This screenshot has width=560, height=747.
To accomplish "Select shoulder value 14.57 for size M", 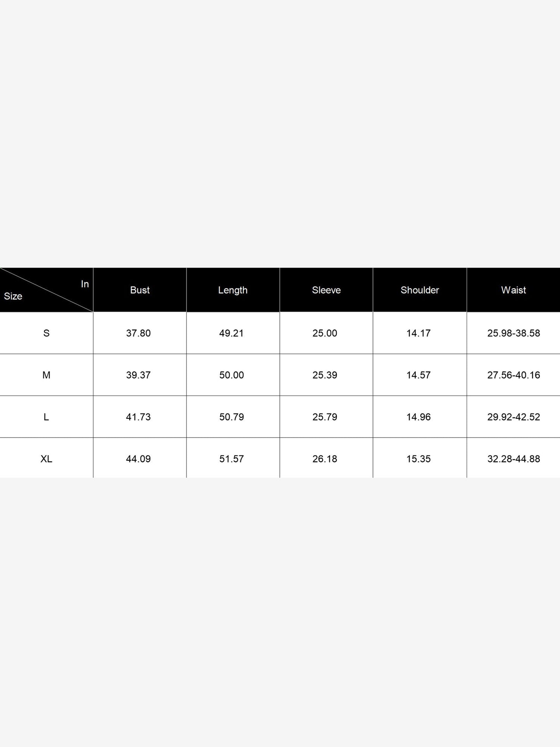I will coord(419,375).
